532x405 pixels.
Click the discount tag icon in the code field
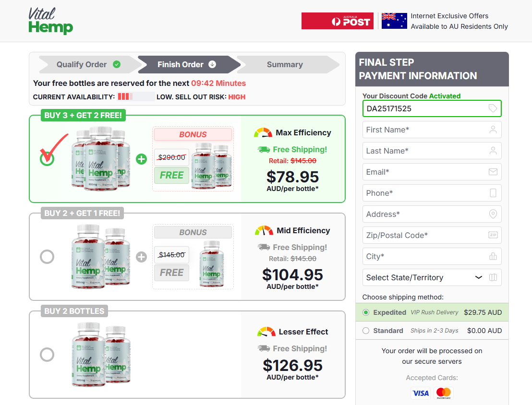tap(493, 108)
